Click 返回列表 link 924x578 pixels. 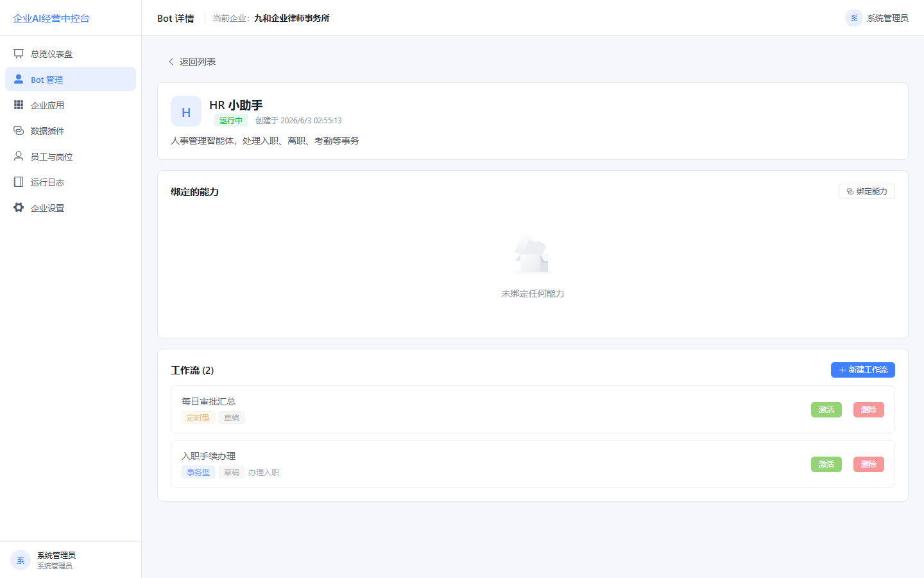pyautogui.click(x=191, y=62)
